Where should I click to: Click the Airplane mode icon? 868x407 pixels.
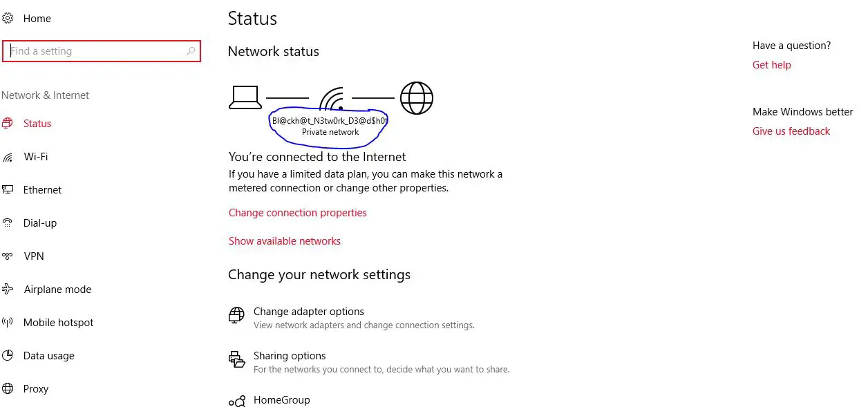[8, 289]
